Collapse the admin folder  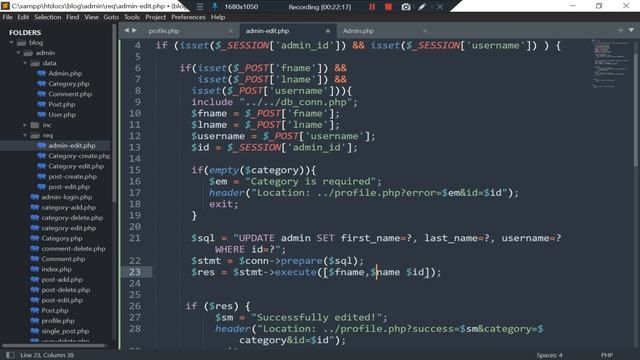[x=18, y=53]
